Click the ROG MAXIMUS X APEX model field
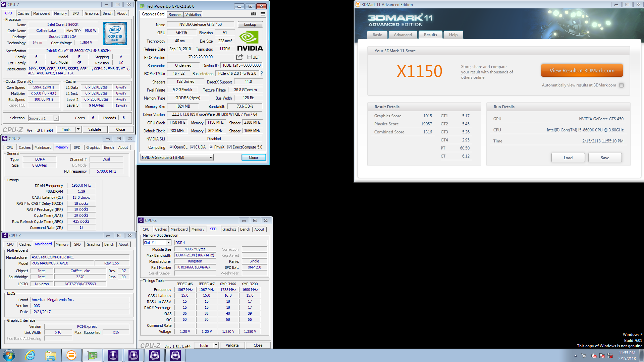 (x=62, y=263)
